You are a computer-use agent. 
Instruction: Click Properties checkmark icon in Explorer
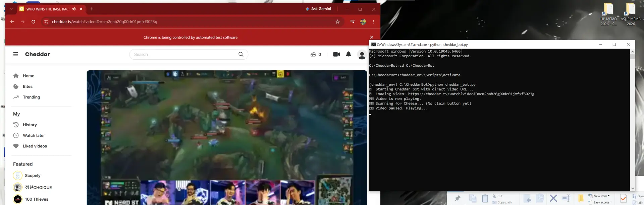(x=623, y=199)
